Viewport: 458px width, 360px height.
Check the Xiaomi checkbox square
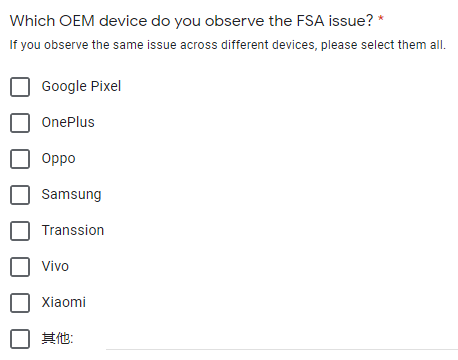click(20, 303)
